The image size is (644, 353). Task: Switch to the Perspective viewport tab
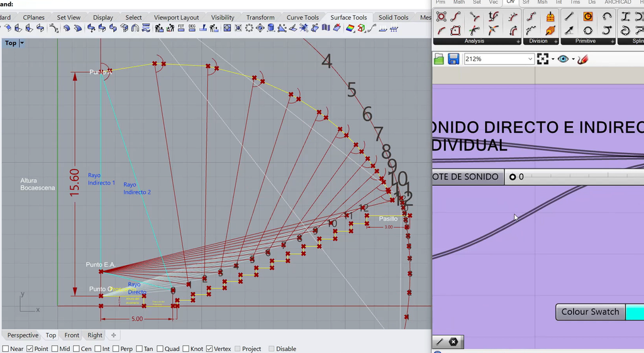coord(23,335)
